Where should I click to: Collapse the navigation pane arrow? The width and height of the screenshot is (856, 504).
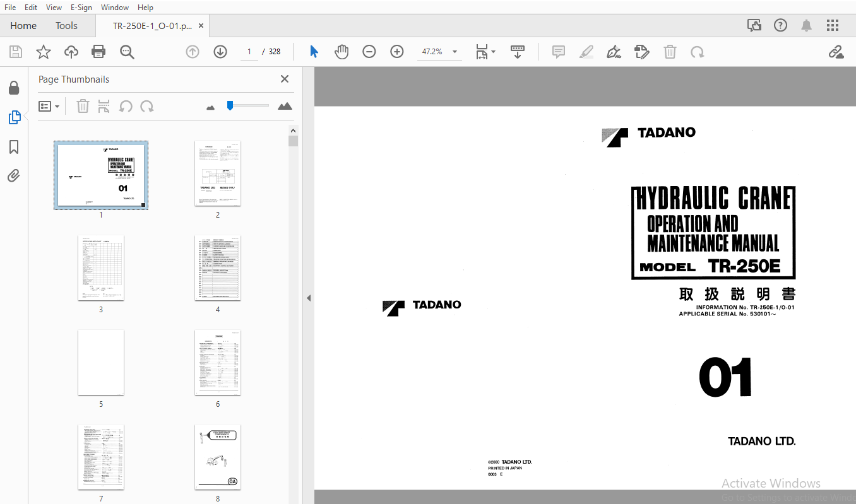click(309, 298)
